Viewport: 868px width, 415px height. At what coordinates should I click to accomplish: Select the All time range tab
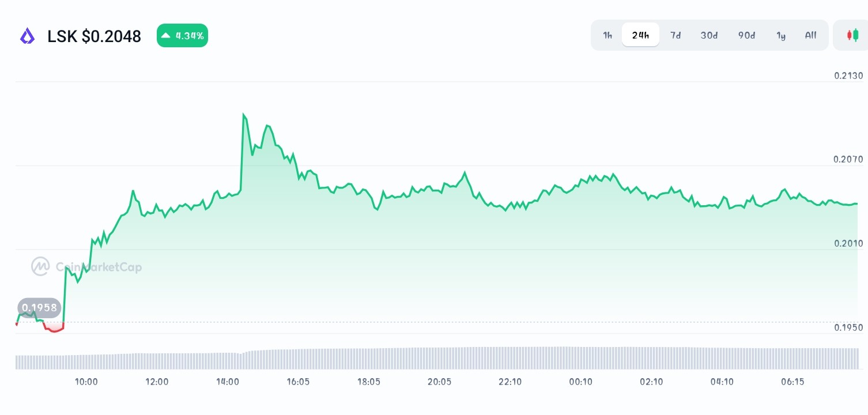click(810, 35)
